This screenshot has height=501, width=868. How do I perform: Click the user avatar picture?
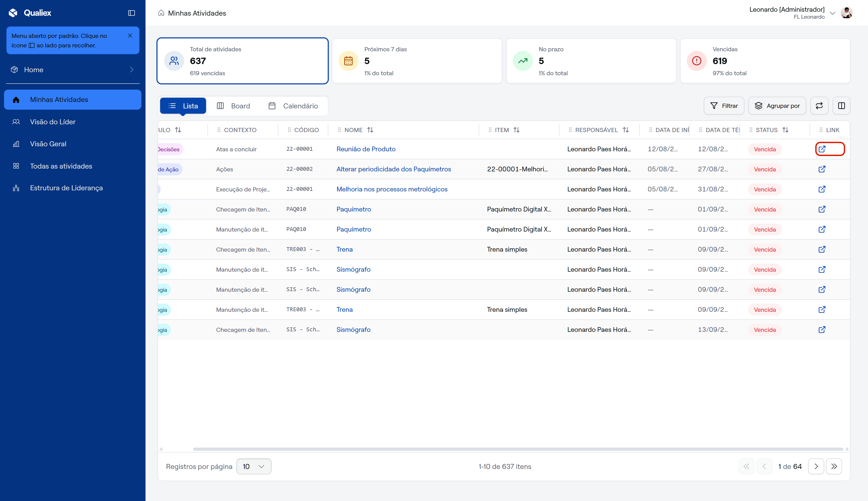pos(846,13)
